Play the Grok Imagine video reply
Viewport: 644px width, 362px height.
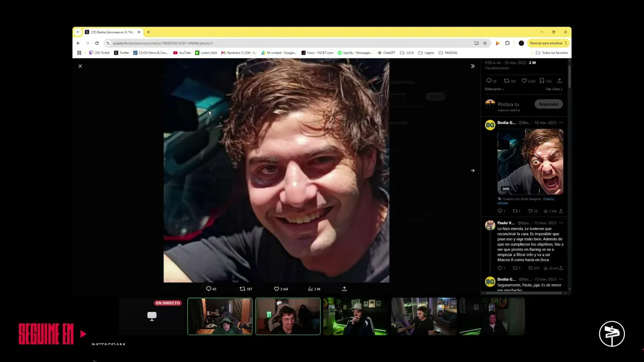pyautogui.click(x=530, y=161)
